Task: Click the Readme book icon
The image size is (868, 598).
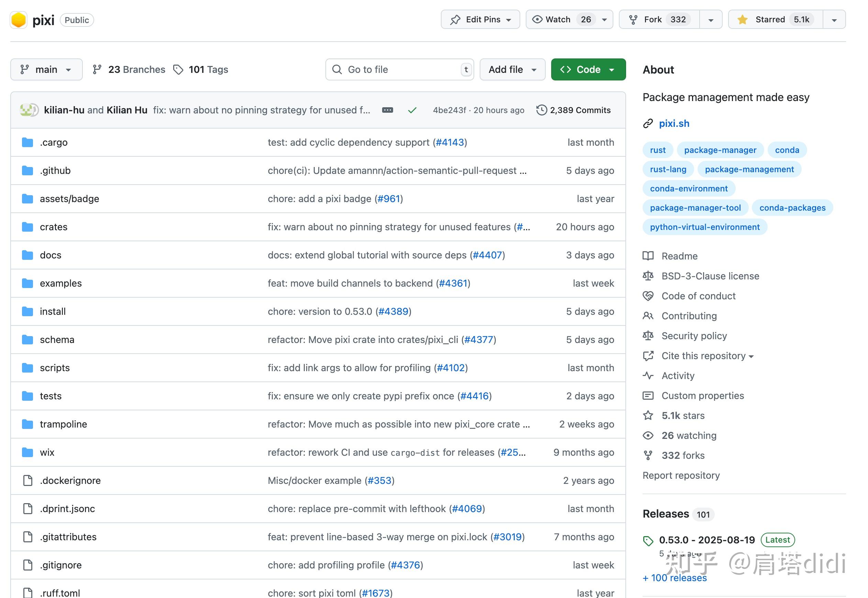Action: pos(648,256)
